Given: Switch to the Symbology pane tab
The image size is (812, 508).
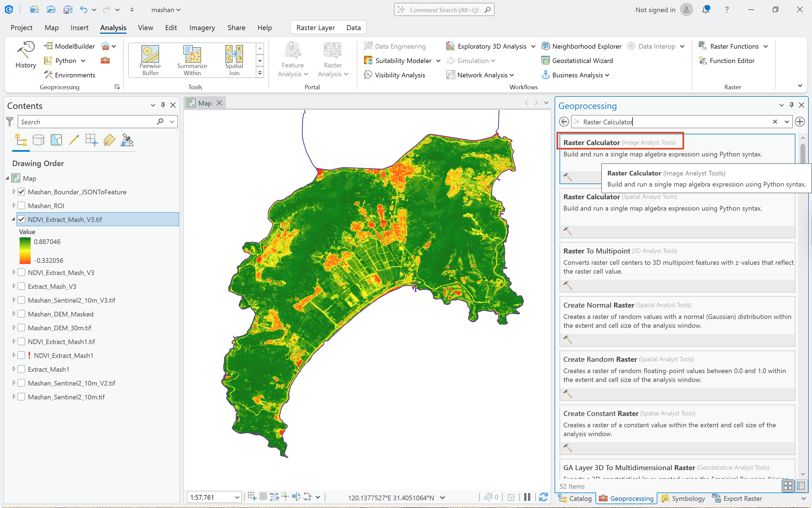Looking at the screenshot, I should click(683, 498).
